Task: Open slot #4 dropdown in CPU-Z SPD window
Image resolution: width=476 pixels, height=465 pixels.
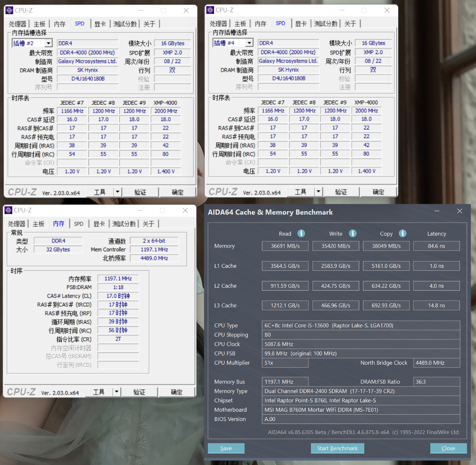Action: coord(249,43)
